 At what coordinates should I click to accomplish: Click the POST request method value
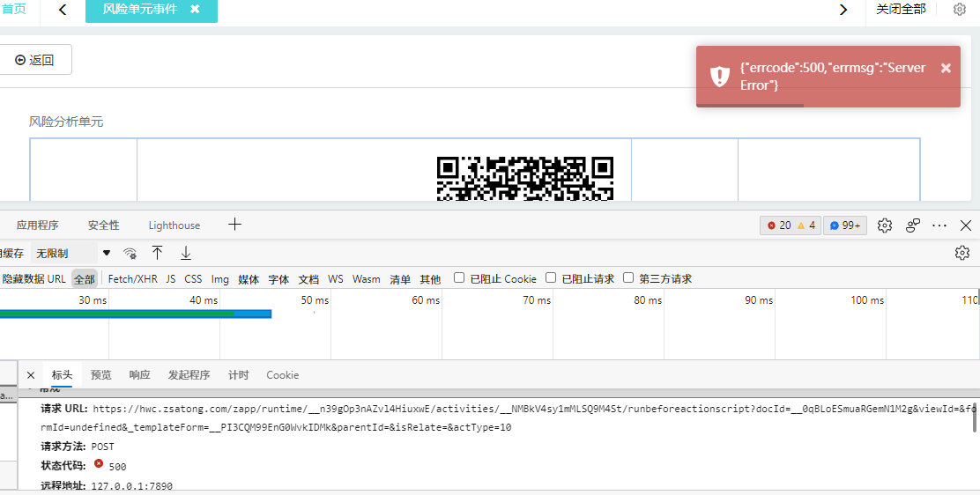[102, 447]
